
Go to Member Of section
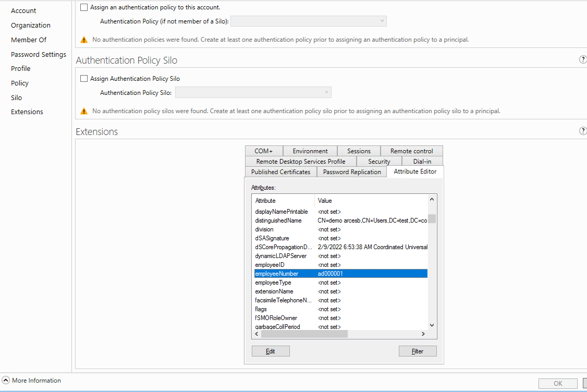click(29, 40)
